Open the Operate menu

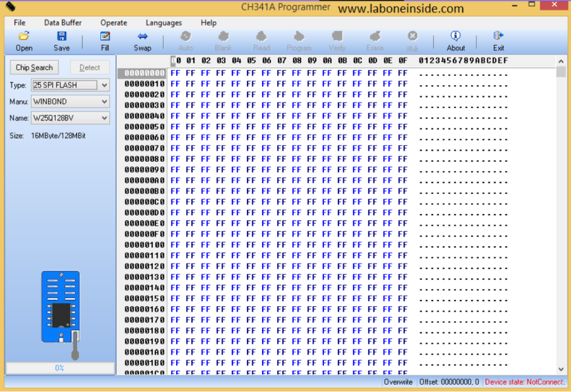[x=114, y=23]
